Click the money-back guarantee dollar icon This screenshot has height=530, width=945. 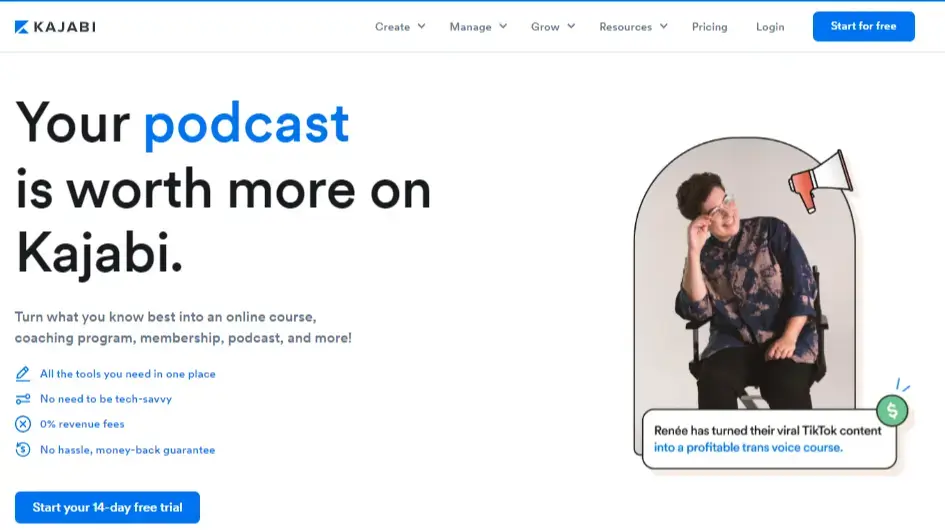point(23,450)
